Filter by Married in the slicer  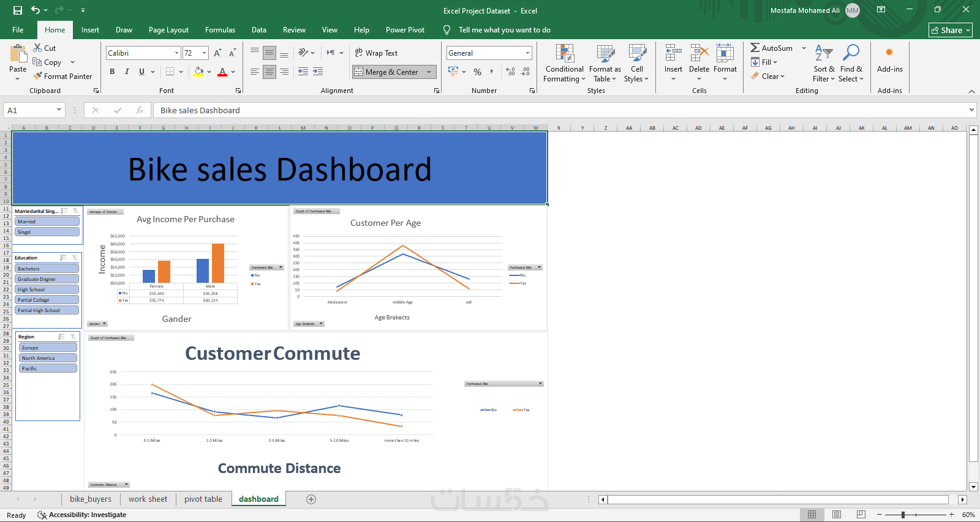click(x=47, y=222)
